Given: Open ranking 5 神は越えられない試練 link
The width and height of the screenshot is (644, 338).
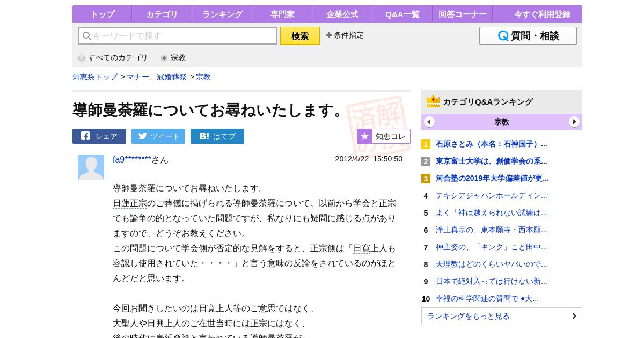Looking at the screenshot, I should pos(492,212).
